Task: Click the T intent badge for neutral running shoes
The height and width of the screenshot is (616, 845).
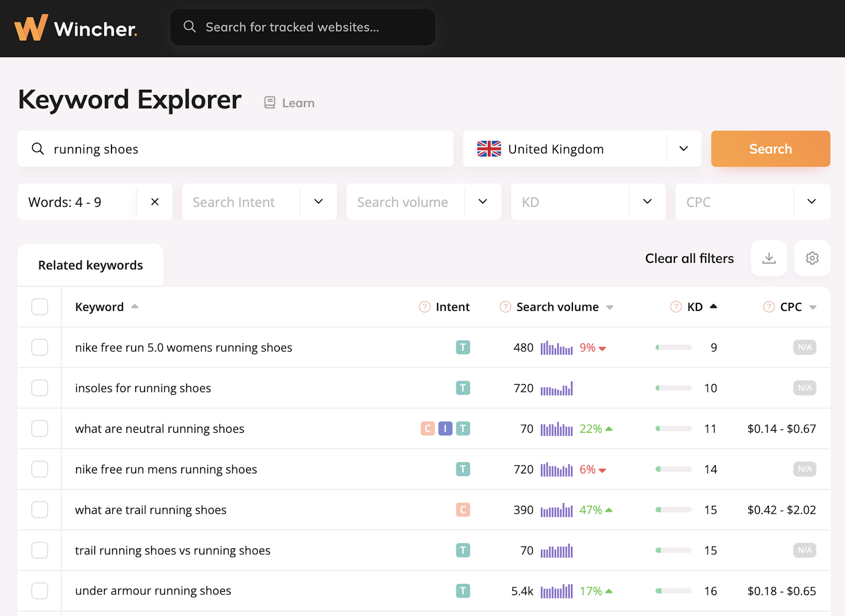Action: click(463, 429)
